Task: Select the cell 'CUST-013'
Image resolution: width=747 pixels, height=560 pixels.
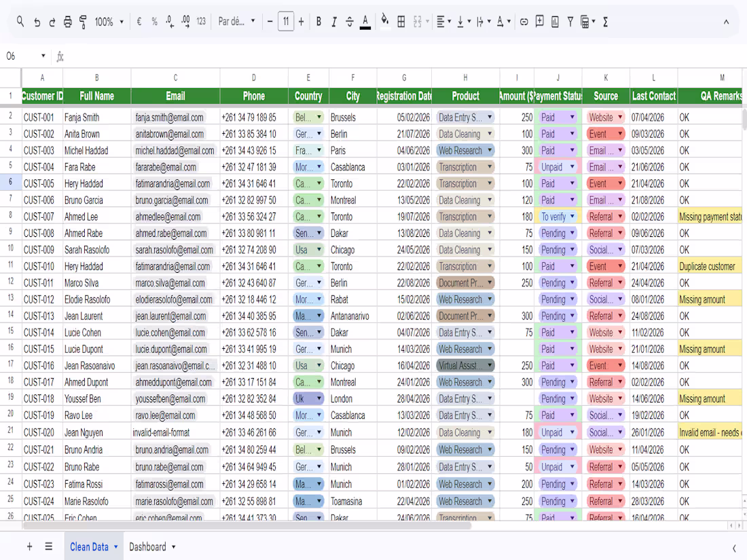Action: tap(42, 316)
